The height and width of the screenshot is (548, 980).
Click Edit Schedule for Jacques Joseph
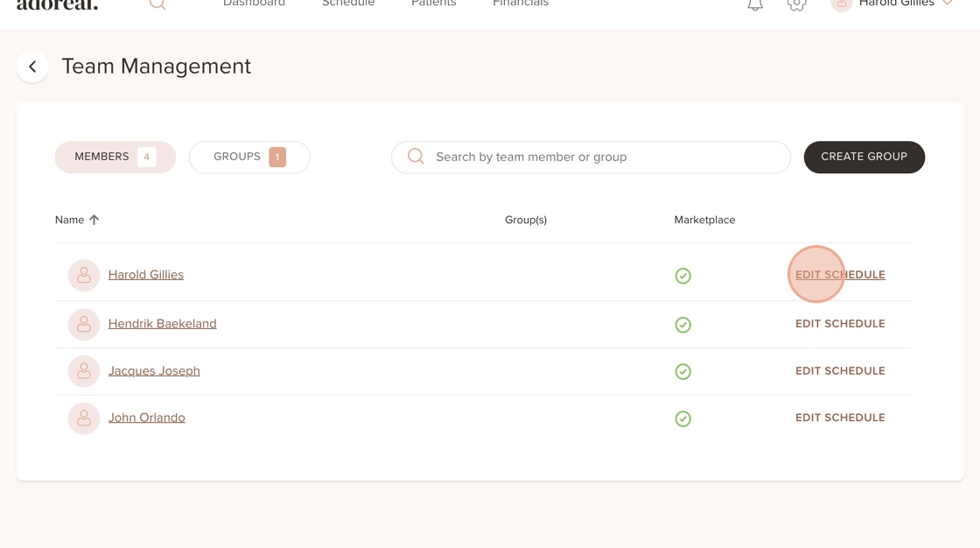click(840, 371)
